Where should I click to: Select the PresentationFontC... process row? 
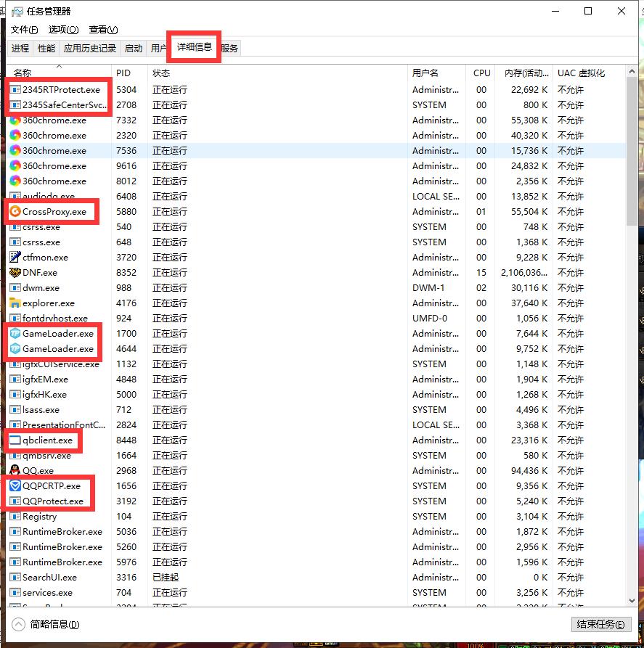coord(317,425)
